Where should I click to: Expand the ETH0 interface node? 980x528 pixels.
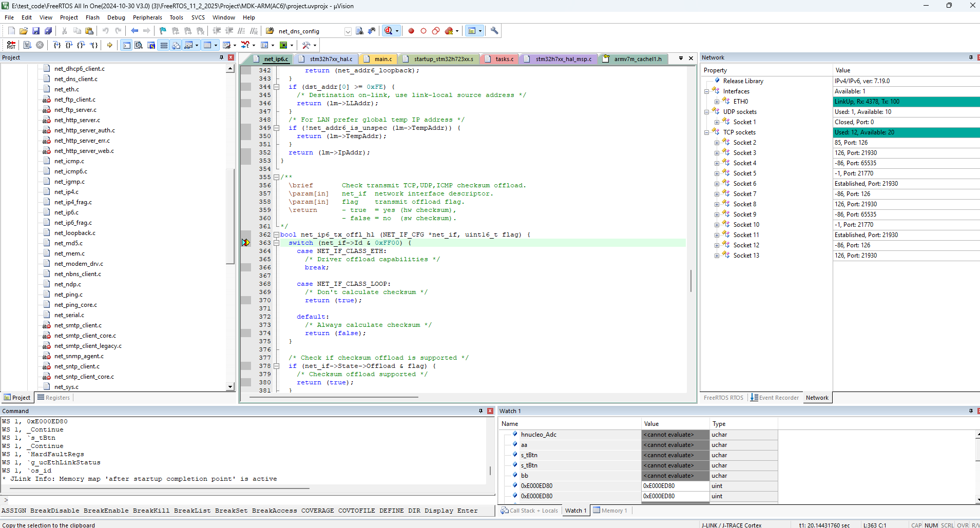click(717, 102)
